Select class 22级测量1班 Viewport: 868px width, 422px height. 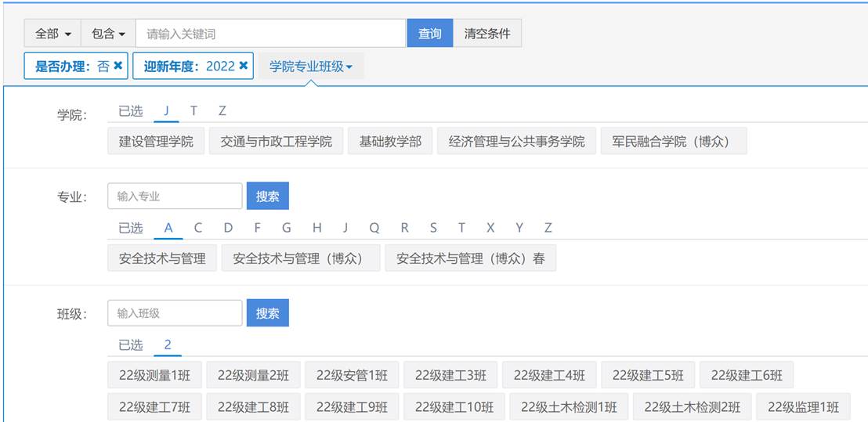154,375
